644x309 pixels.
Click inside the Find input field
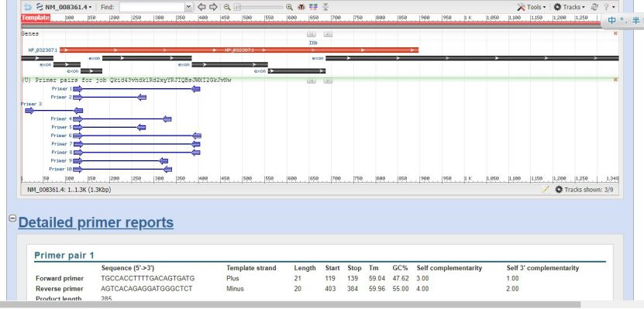coord(153,7)
